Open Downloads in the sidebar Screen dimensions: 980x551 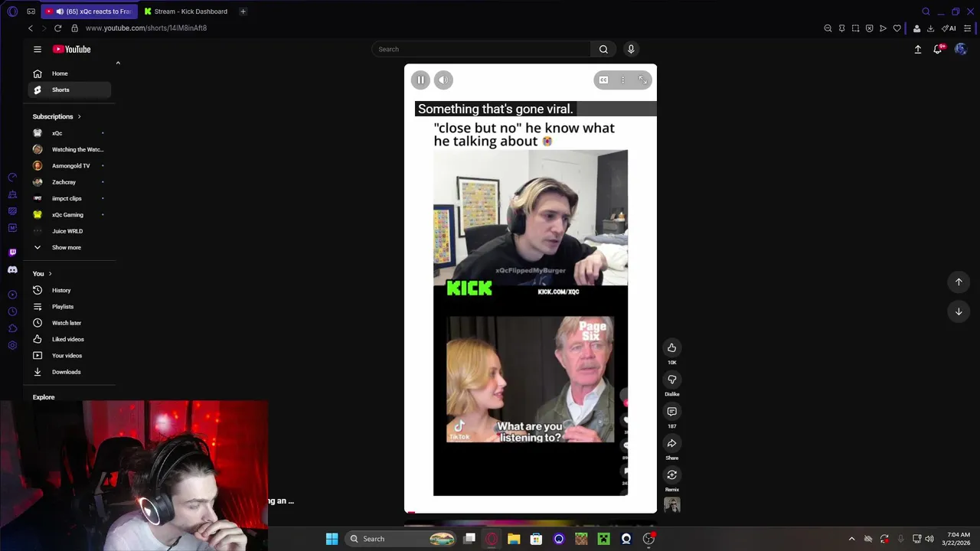coord(70,372)
